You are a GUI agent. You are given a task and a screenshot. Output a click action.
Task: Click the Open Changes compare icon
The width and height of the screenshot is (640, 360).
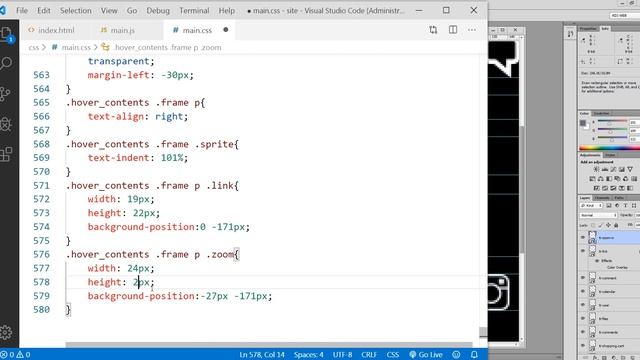coord(433,30)
